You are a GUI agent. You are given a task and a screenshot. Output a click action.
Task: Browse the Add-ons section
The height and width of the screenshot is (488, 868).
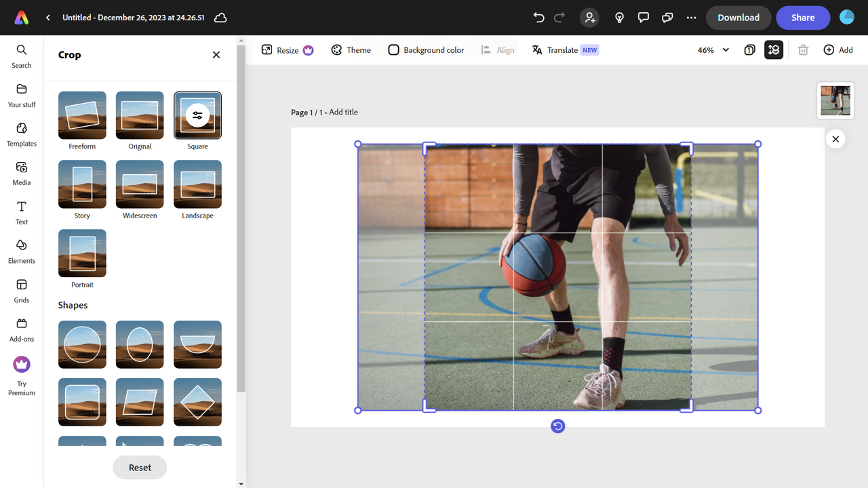click(21, 328)
